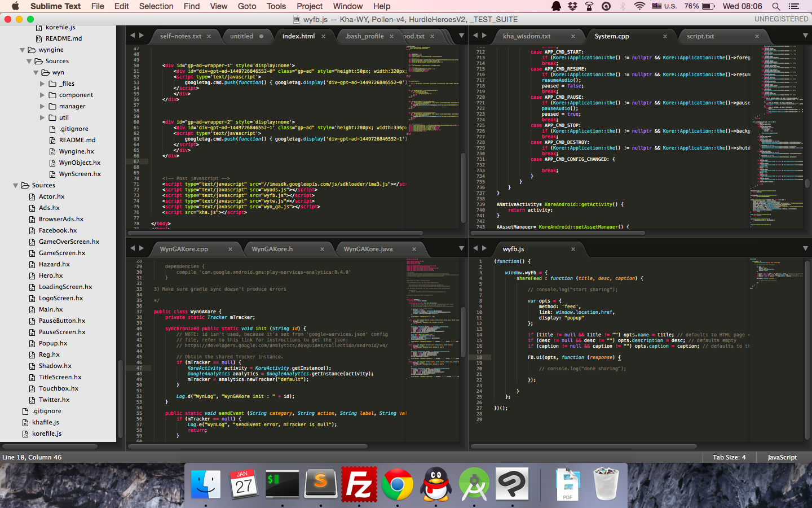Change the JavaScript syntax in the status bar

click(x=782, y=457)
